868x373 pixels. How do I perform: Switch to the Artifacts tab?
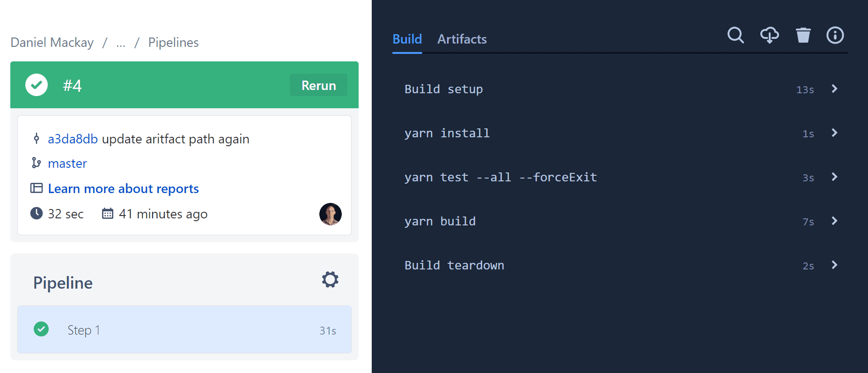462,39
